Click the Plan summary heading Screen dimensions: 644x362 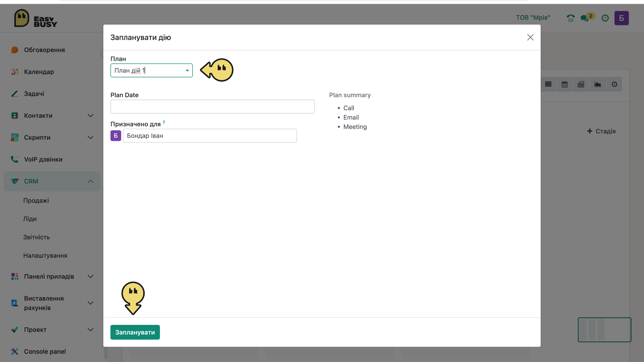350,95
